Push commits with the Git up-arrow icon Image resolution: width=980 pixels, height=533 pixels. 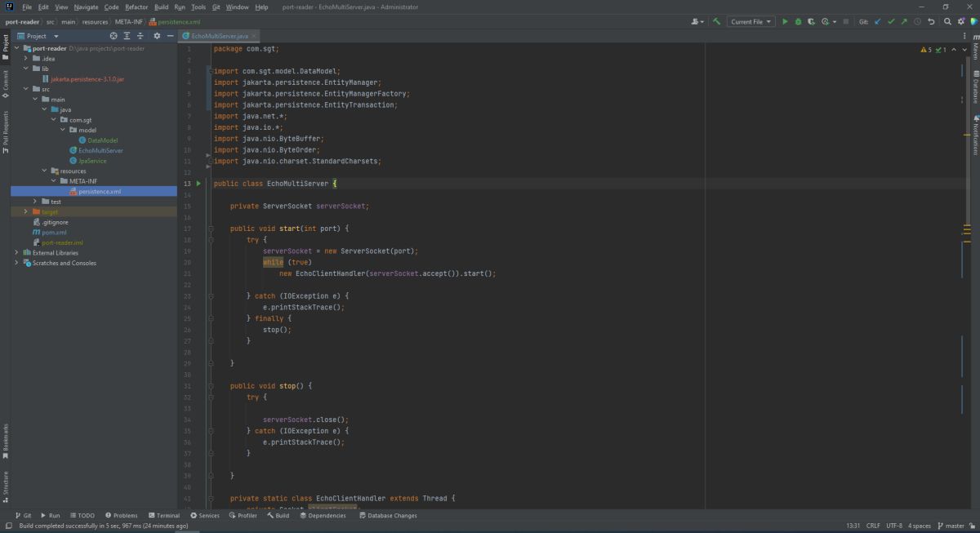click(x=904, y=21)
